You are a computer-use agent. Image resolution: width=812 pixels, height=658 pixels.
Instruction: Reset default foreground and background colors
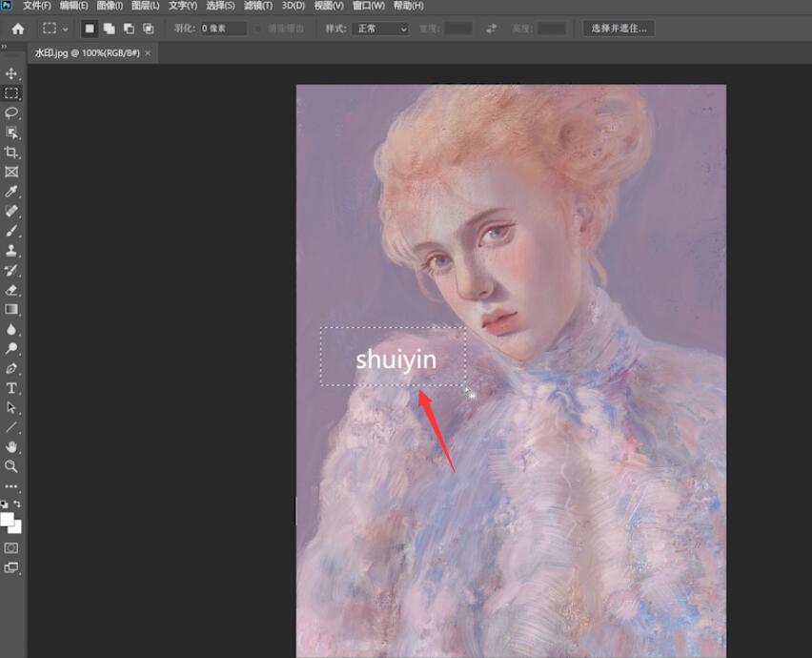(4, 504)
